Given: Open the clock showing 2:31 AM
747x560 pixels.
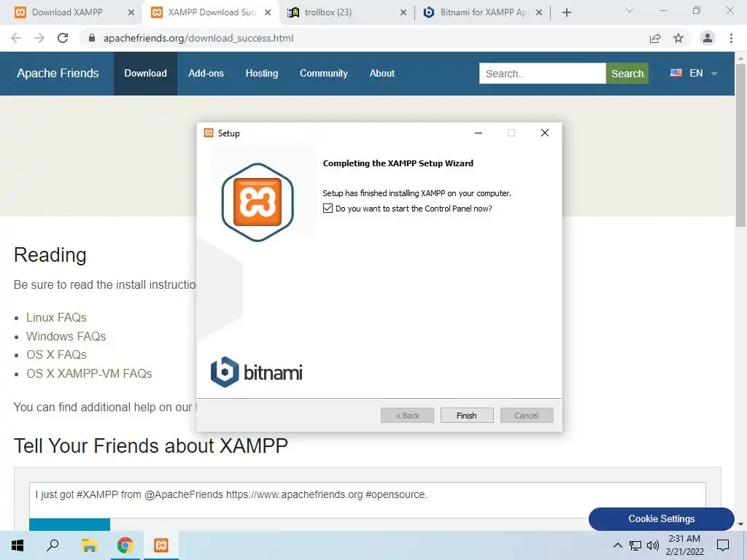Looking at the screenshot, I should 684,545.
